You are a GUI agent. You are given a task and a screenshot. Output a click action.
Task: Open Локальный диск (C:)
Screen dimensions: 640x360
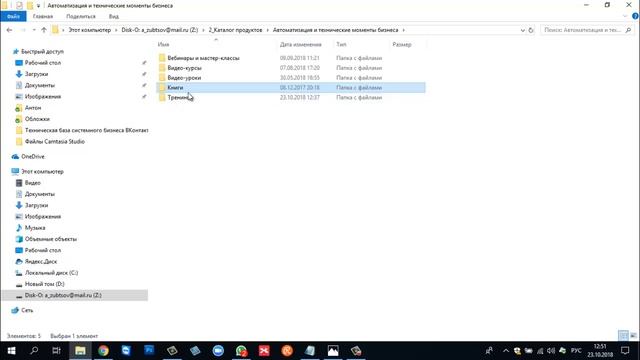click(x=51, y=273)
